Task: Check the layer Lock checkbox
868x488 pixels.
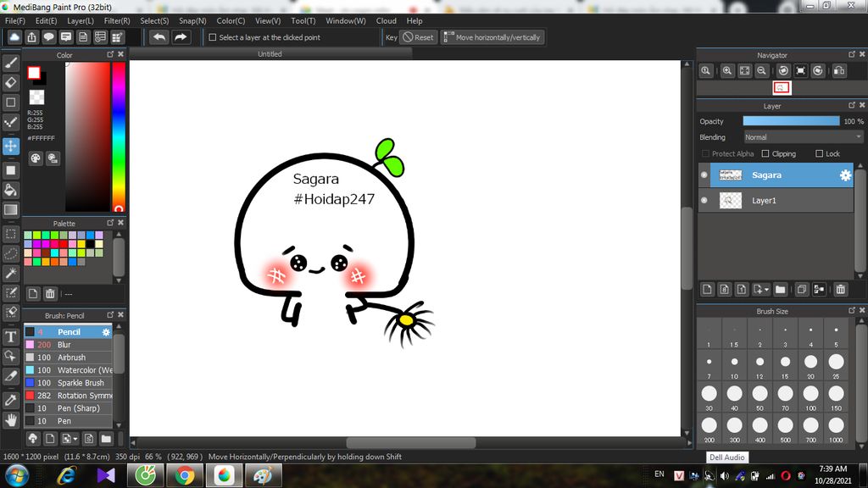Action: (x=819, y=154)
